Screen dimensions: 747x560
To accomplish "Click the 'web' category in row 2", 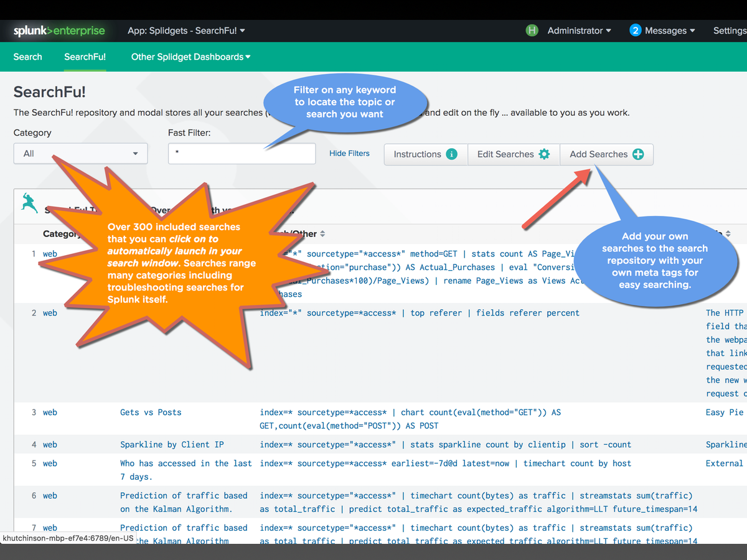I will click(50, 313).
